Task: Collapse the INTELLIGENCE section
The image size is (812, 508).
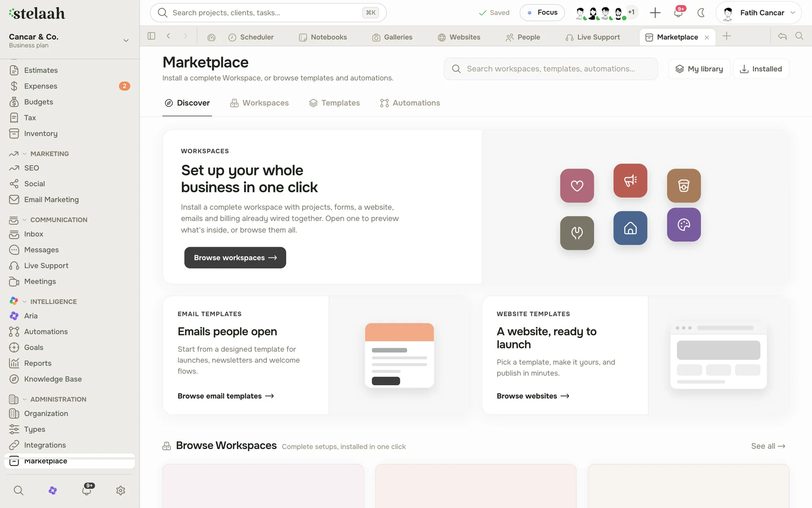Action: pyautogui.click(x=25, y=302)
